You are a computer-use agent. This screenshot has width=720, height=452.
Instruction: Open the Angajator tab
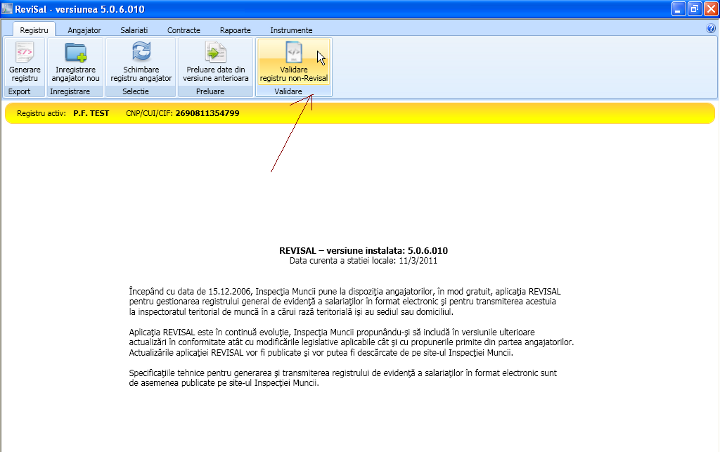coord(84,30)
